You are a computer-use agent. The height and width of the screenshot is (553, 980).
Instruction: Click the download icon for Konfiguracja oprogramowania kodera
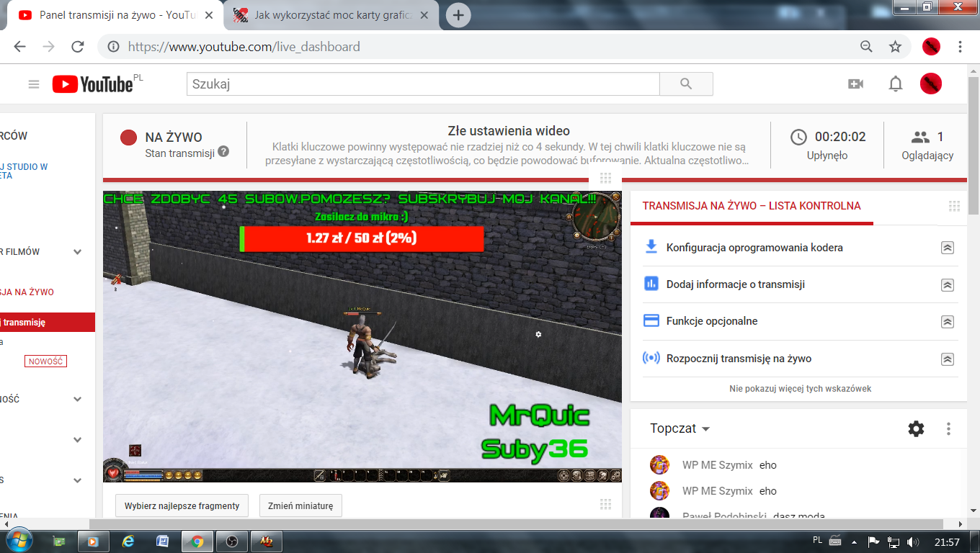[651, 247]
